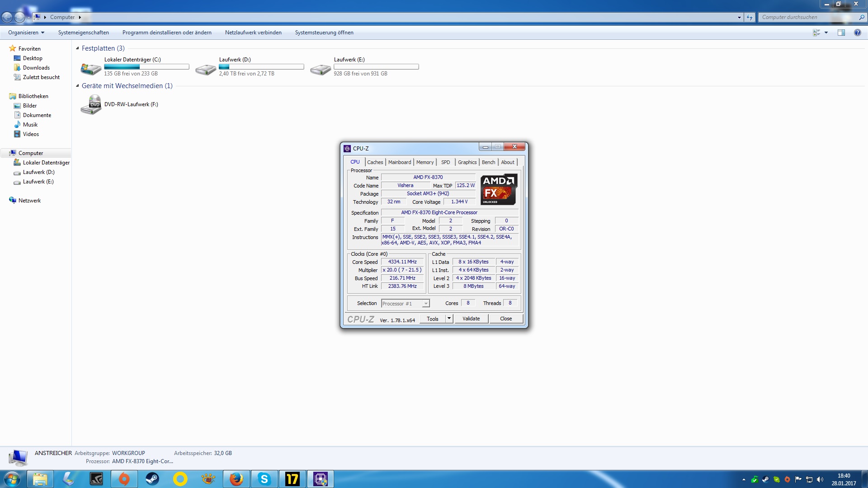
Task: Click Systemeigenschaften in the toolbar
Action: (83, 33)
